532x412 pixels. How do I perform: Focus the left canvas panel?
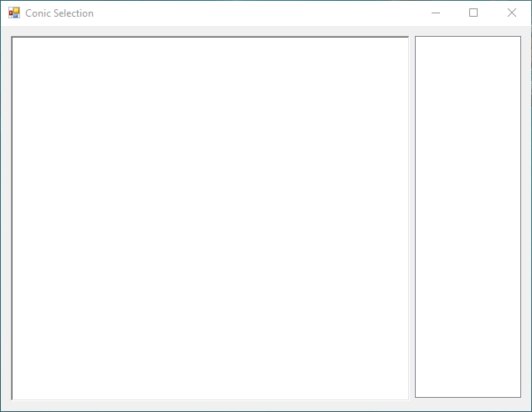point(210,167)
